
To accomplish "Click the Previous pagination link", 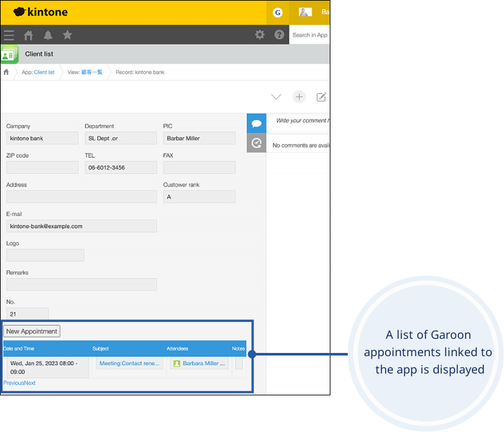I will pyautogui.click(x=14, y=383).
